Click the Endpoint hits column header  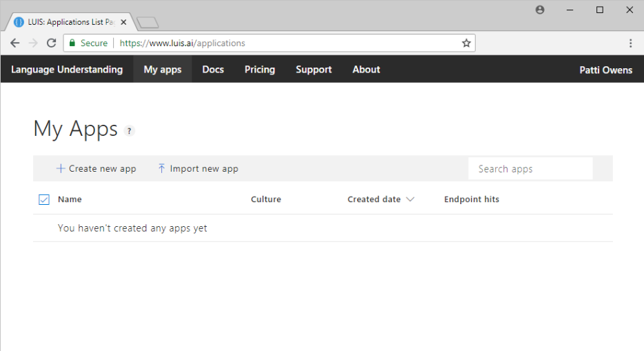click(472, 199)
